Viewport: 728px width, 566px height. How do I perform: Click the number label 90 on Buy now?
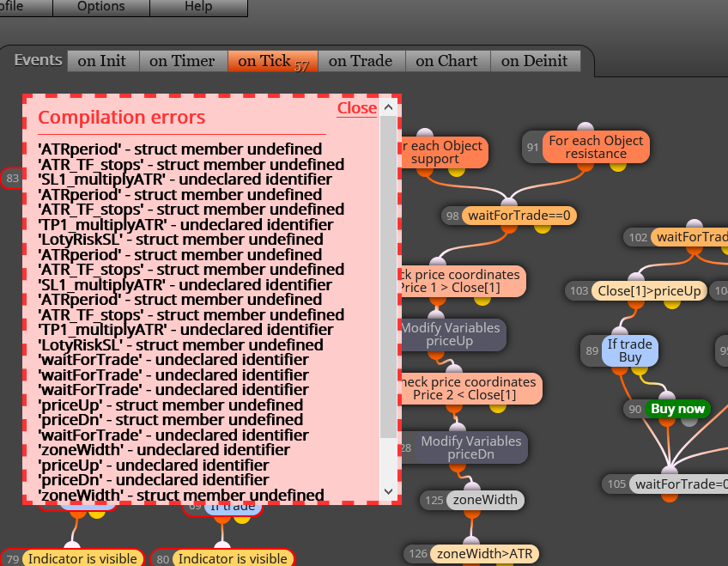tap(634, 409)
